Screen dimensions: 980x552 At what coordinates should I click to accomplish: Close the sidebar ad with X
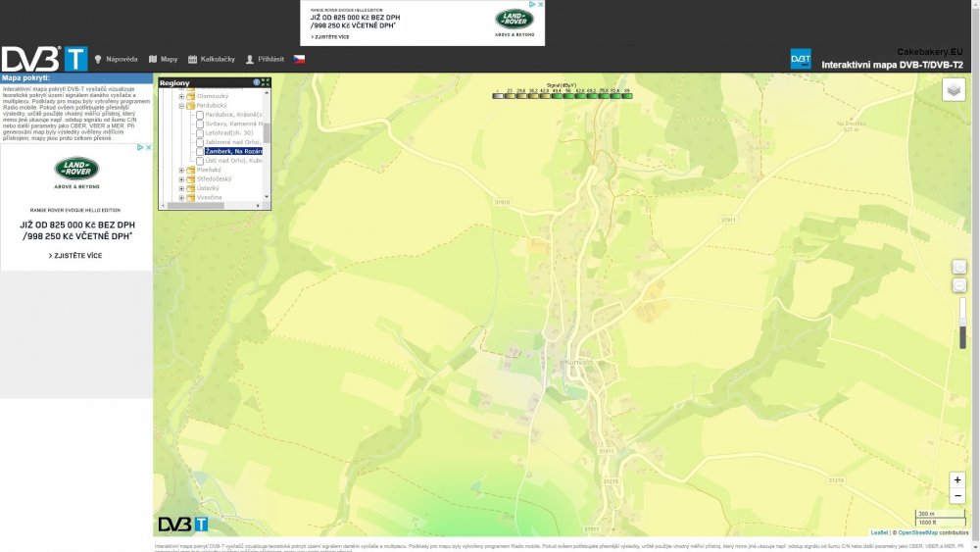coord(149,147)
